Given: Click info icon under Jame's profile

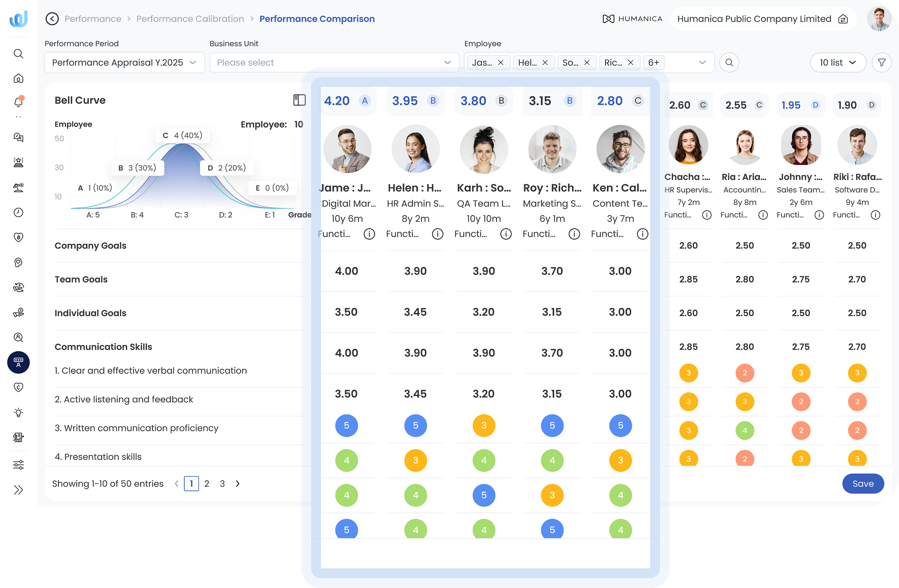Looking at the screenshot, I should [x=369, y=234].
